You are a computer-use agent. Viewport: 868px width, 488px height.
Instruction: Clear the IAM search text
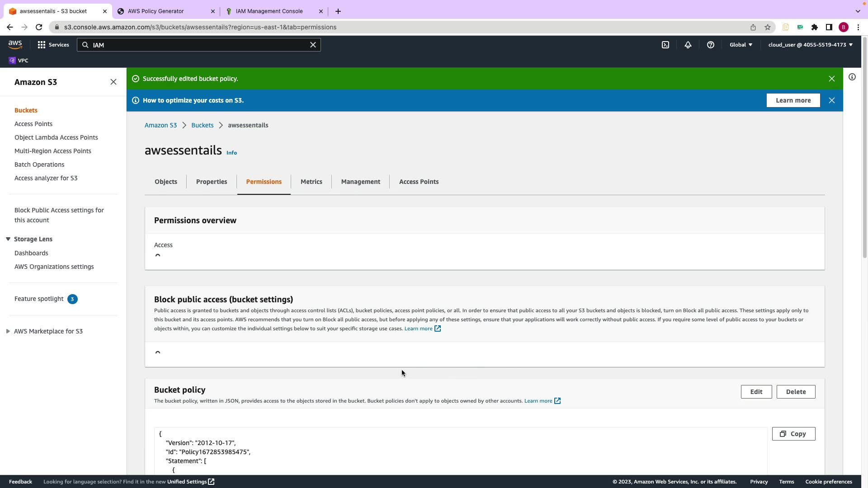313,45
